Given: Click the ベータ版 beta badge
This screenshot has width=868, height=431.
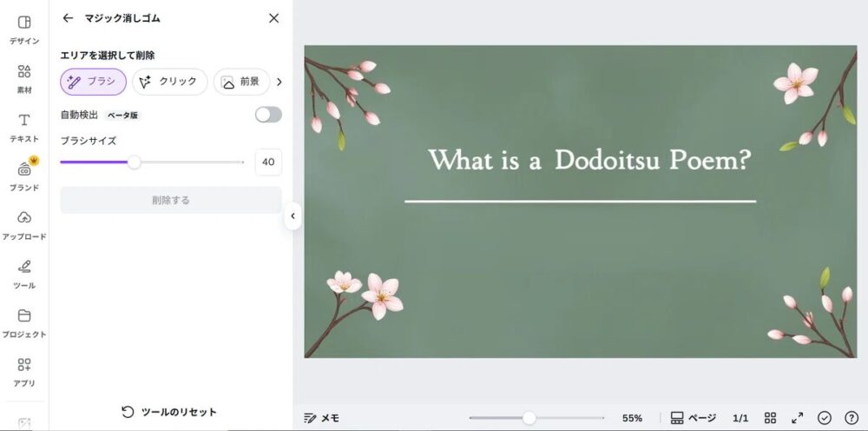Looking at the screenshot, I should click(x=122, y=116).
